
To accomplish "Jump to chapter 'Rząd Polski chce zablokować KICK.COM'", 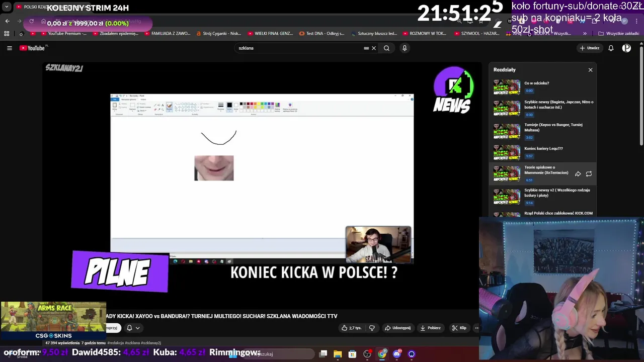I will 558,213.
